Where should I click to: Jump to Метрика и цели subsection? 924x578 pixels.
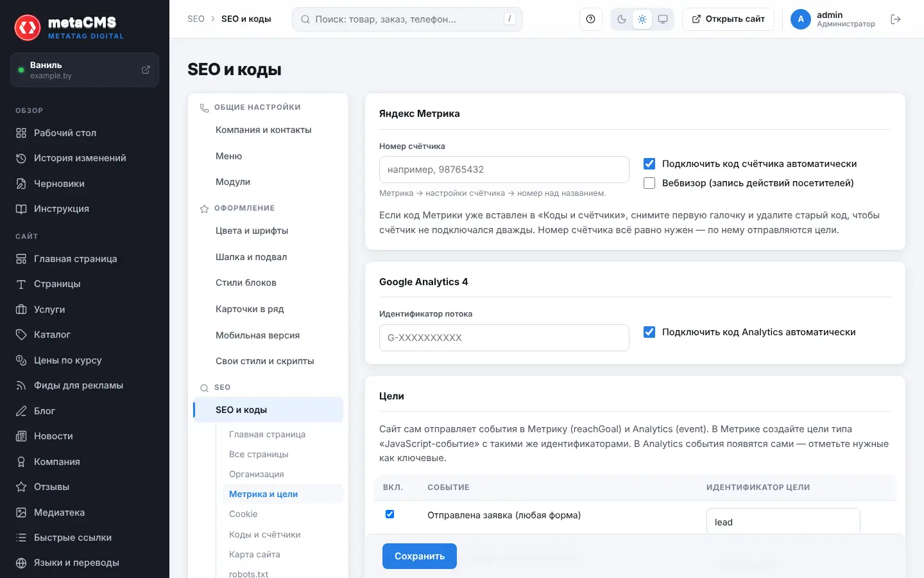283,494
